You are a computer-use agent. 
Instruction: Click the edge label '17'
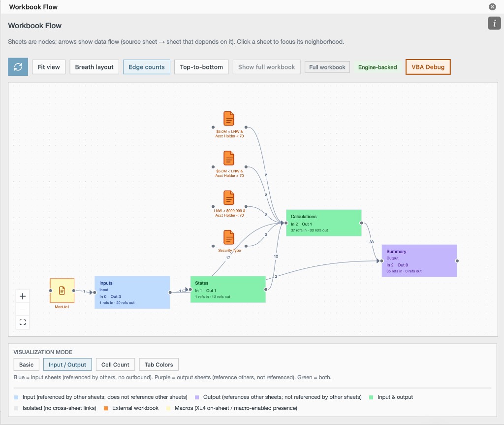[x=228, y=258]
